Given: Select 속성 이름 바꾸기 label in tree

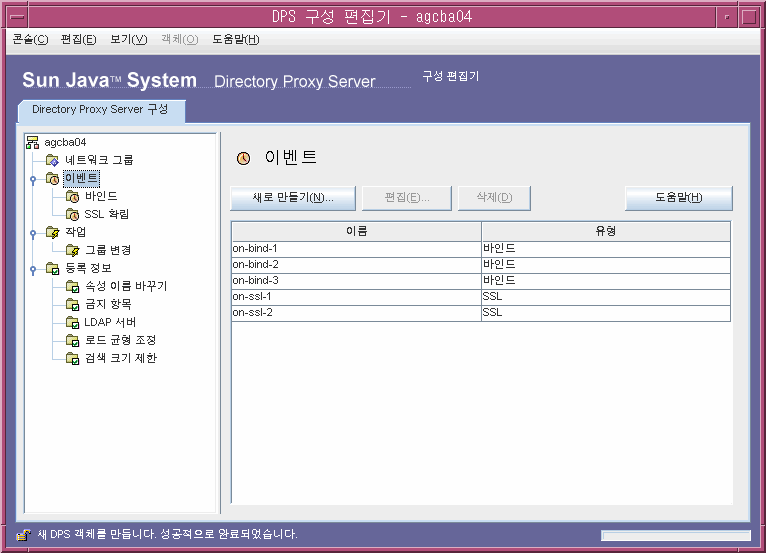Looking at the screenshot, I should coord(126,286).
